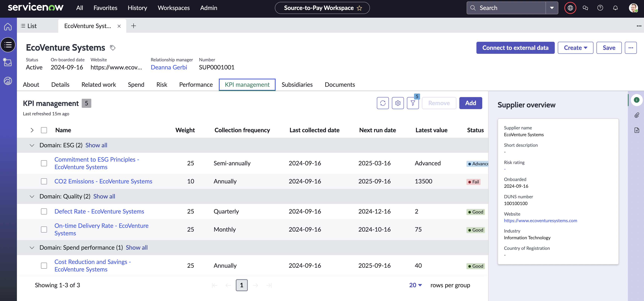Click the tag icon beside EcoVenture Systems
This screenshot has height=301, width=644.
[113, 48]
